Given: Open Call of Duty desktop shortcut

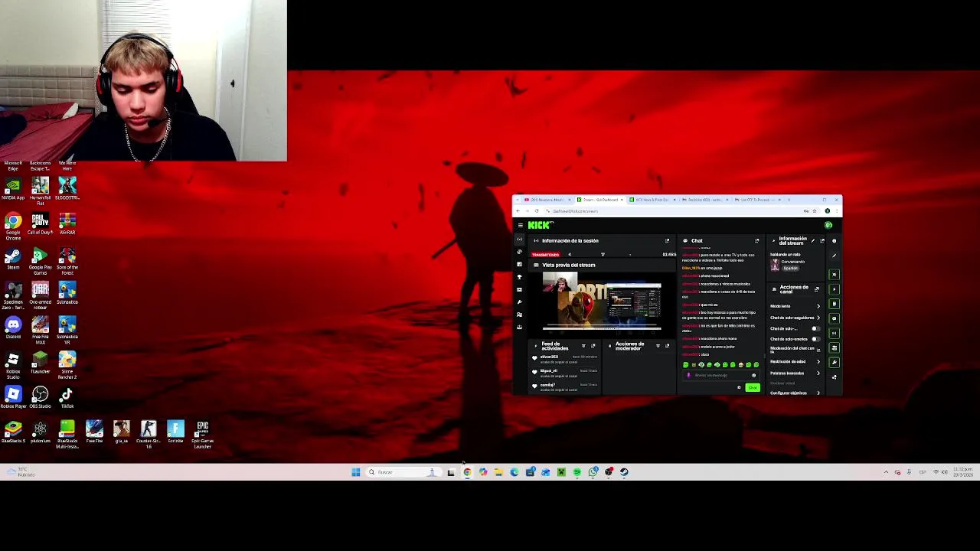Looking at the screenshot, I should click(x=40, y=223).
